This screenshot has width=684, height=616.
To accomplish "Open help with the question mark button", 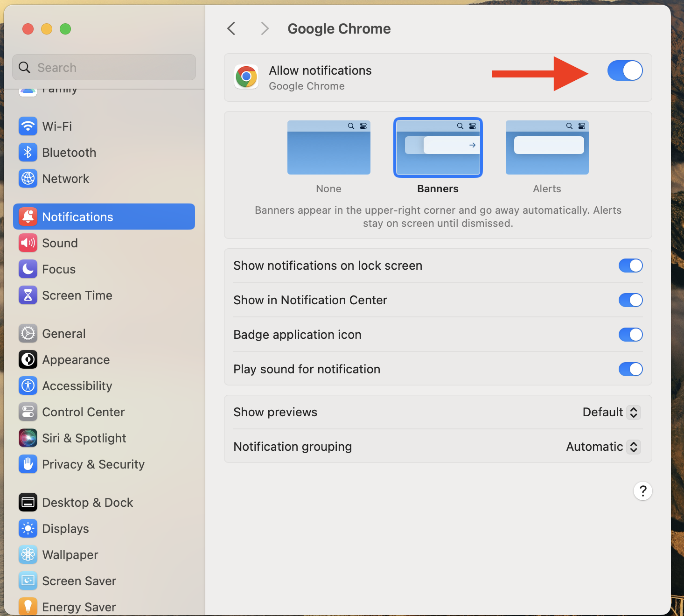I will [x=643, y=491].
